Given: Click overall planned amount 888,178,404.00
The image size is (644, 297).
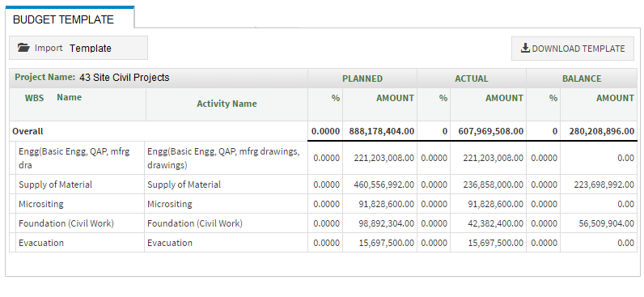Looking at the screenshot, I should (382, 131).
